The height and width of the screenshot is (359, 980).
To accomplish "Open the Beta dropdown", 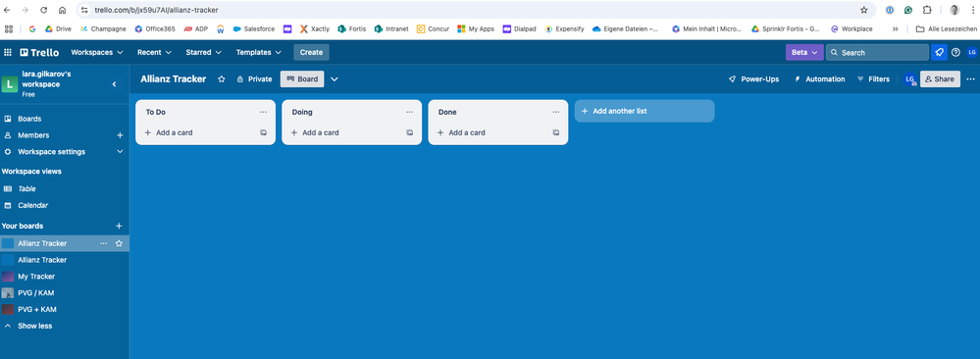I will point(803,53).
